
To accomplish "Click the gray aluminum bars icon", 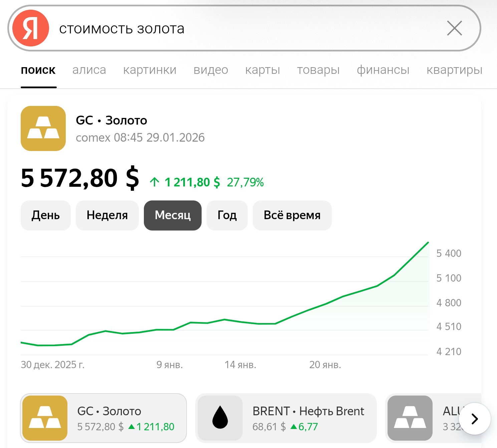I will click(410, 418).
